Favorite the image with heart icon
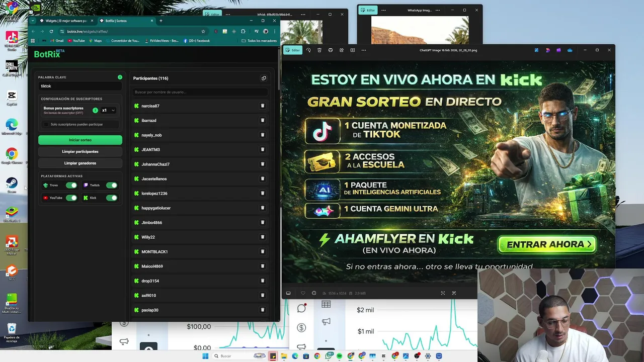 pos(303,293)
